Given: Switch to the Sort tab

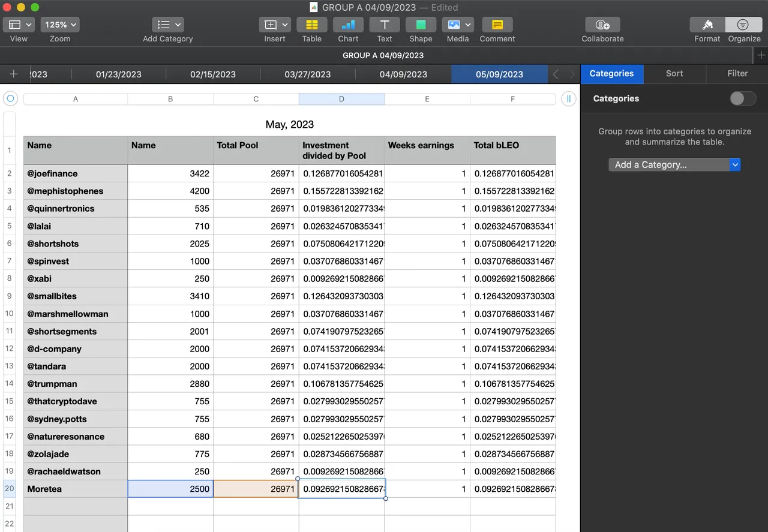Looking at the screenshot, I should coord(674,74).
